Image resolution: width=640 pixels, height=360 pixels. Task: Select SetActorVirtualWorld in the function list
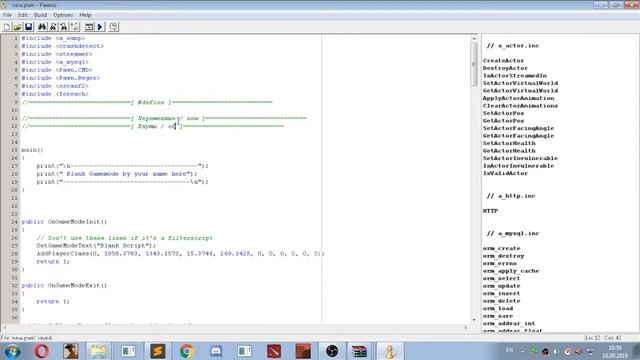520,83
